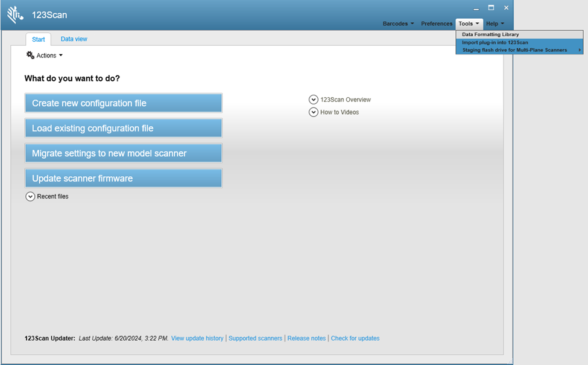
Task: Open the Preferences menu
Action: pos(436,24)
